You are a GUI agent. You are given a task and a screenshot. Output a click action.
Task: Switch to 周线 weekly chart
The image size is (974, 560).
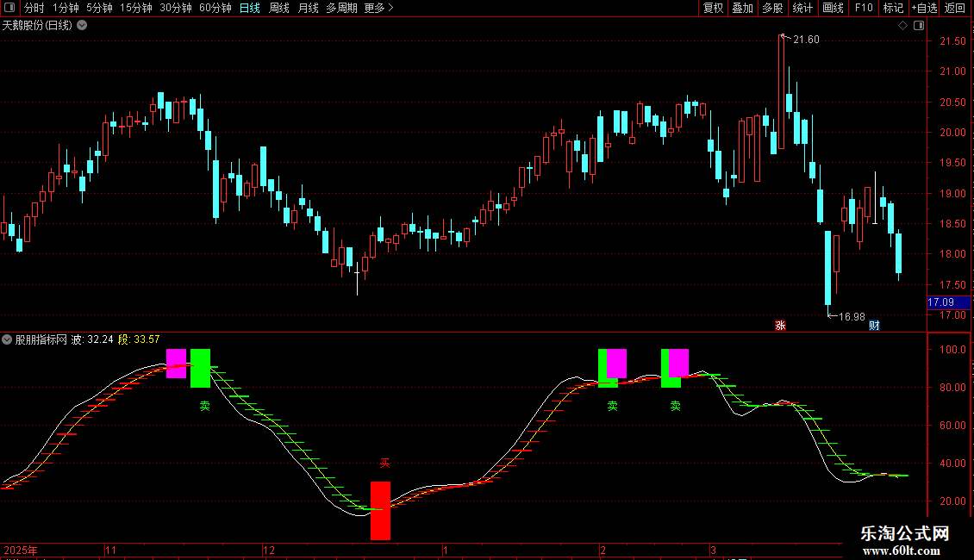(279, 8)
